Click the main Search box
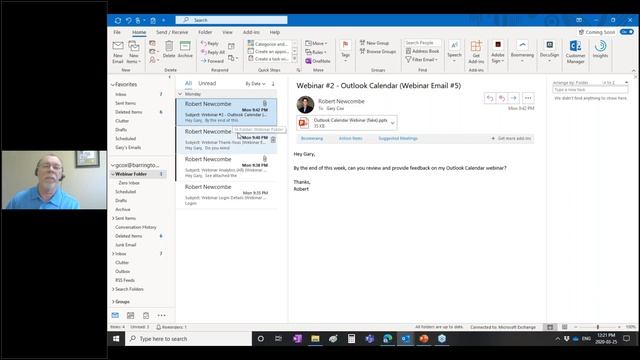 [x=231, y=20]
